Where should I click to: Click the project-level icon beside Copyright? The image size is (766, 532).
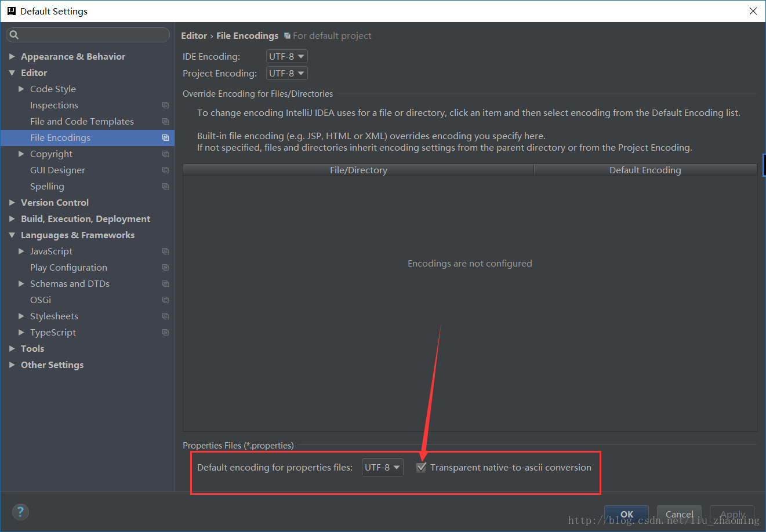tap(165, 154)
